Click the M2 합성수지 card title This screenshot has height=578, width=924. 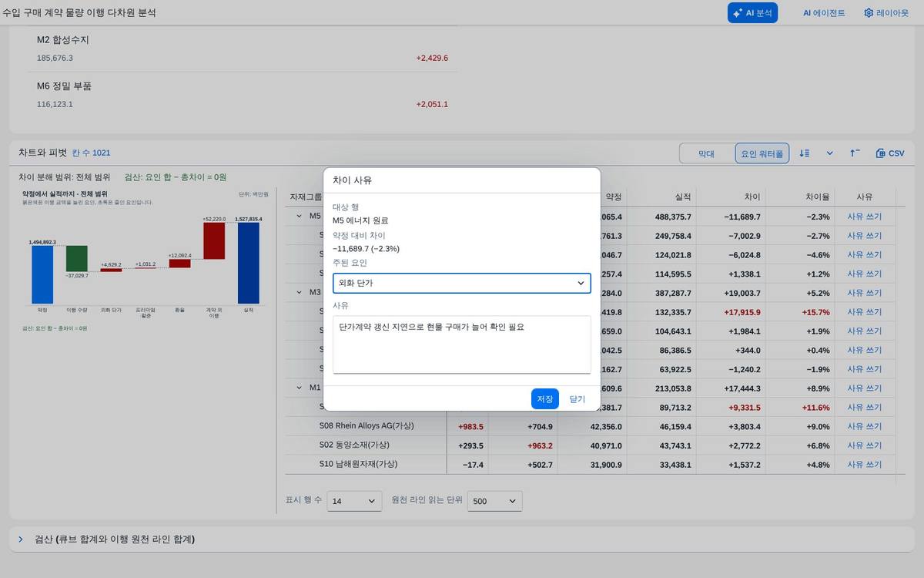tap(63, 39)
